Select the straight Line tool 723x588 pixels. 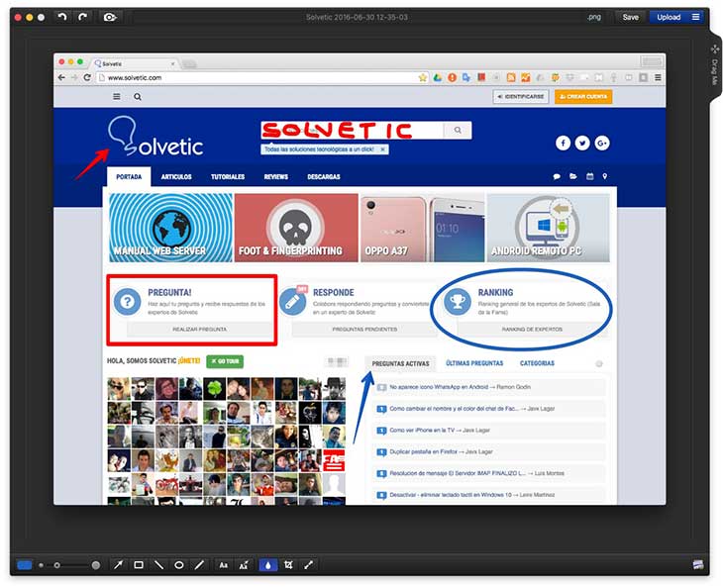[158, 565]
